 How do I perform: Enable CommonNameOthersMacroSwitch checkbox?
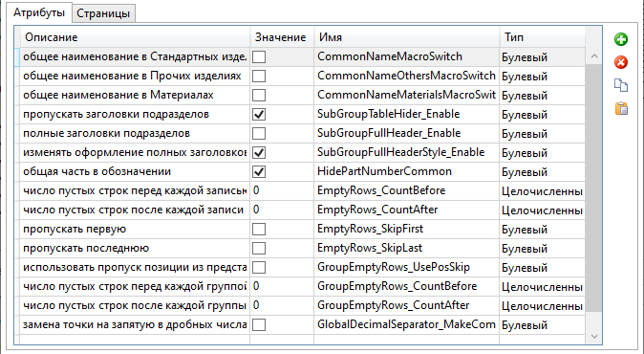[x=259, y=77]
